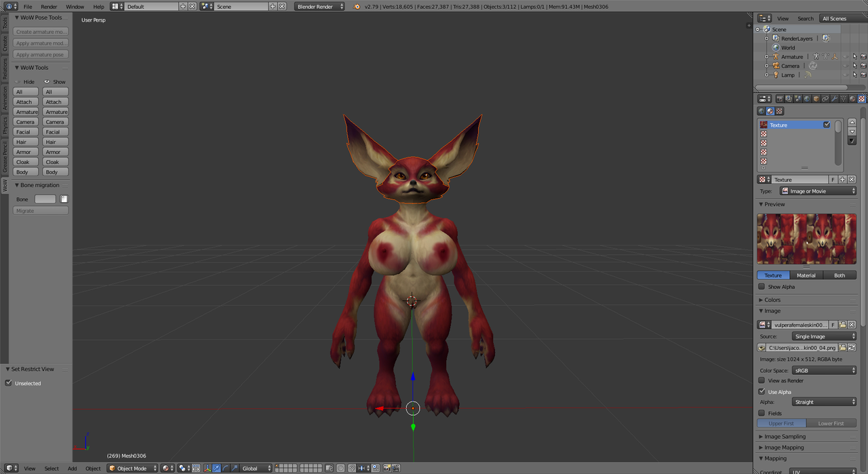
Task: Reload the image from file path
Action: pos(852,347)
